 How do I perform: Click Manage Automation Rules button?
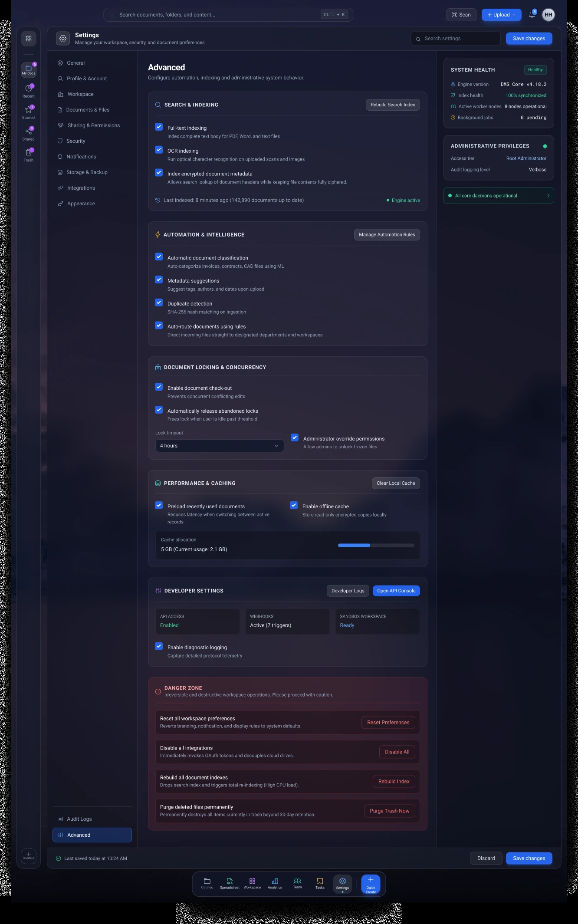(387, 235)
